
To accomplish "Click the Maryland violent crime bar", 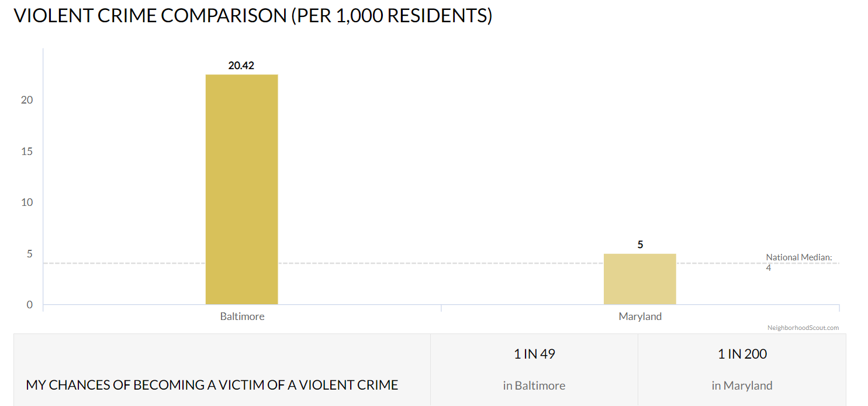I will click(x=639, y=279).
